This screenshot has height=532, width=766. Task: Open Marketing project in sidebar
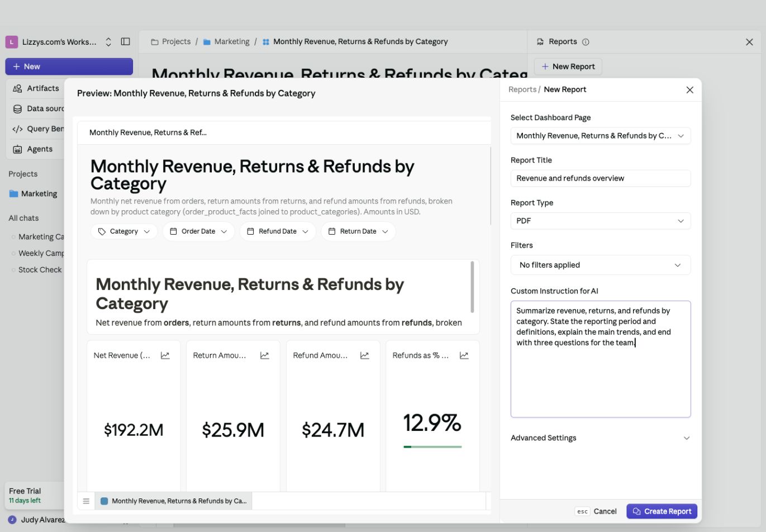[x=34, y=194]
